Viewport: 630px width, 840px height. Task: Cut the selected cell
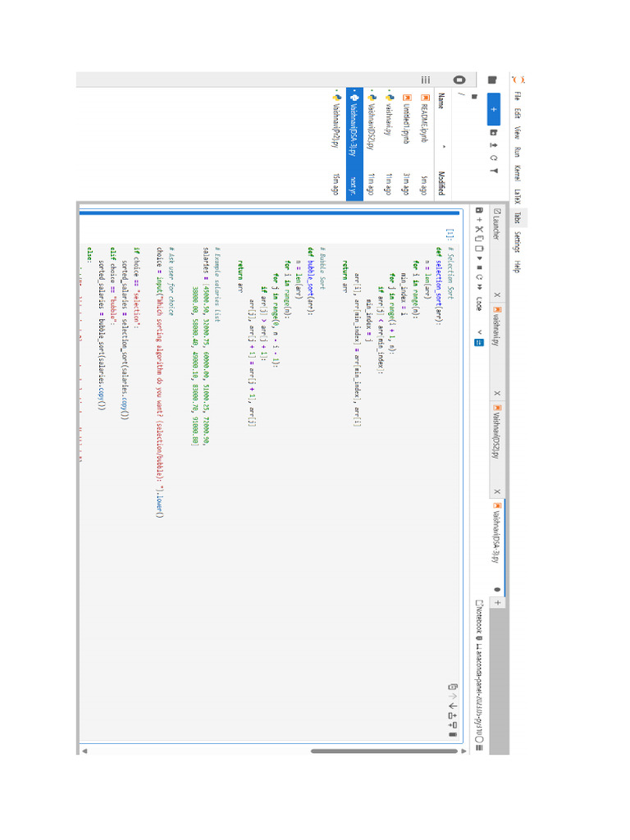(x=479, y=229)
